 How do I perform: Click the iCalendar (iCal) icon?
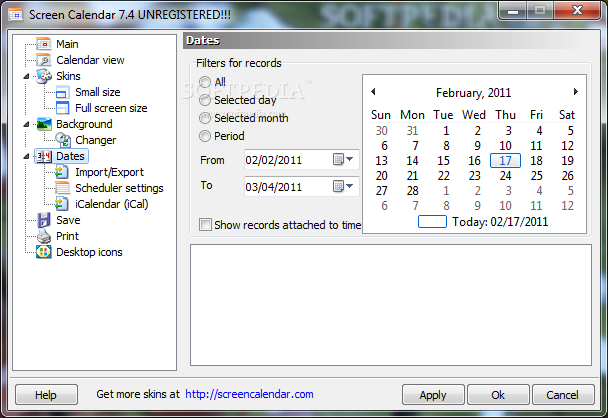(x=62, y=204)
